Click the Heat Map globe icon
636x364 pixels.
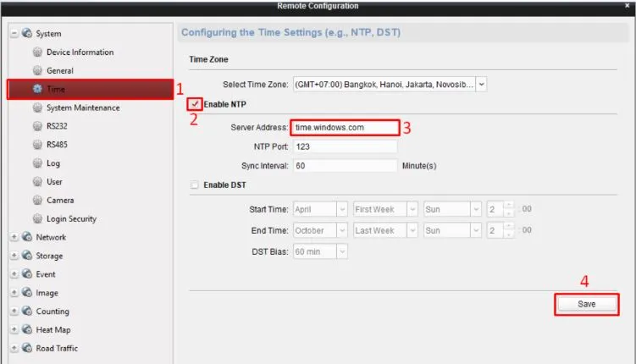(x=27, y=330)
